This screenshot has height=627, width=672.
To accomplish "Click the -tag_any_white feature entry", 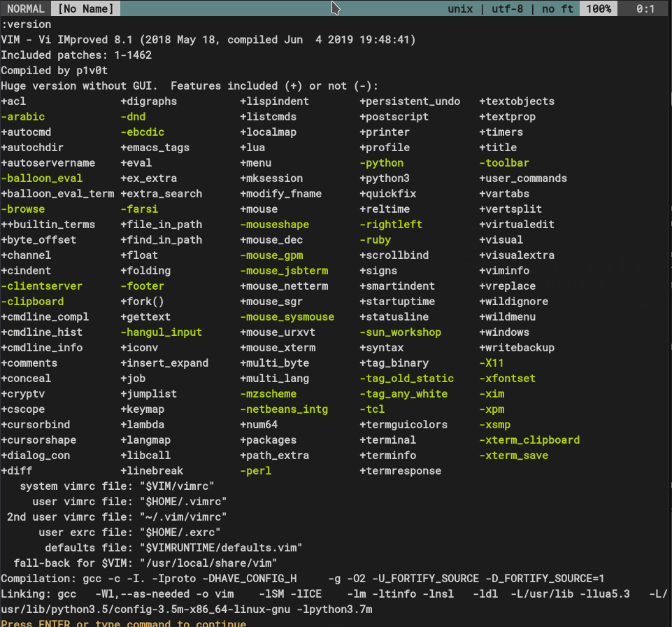I will pos(403,394).
